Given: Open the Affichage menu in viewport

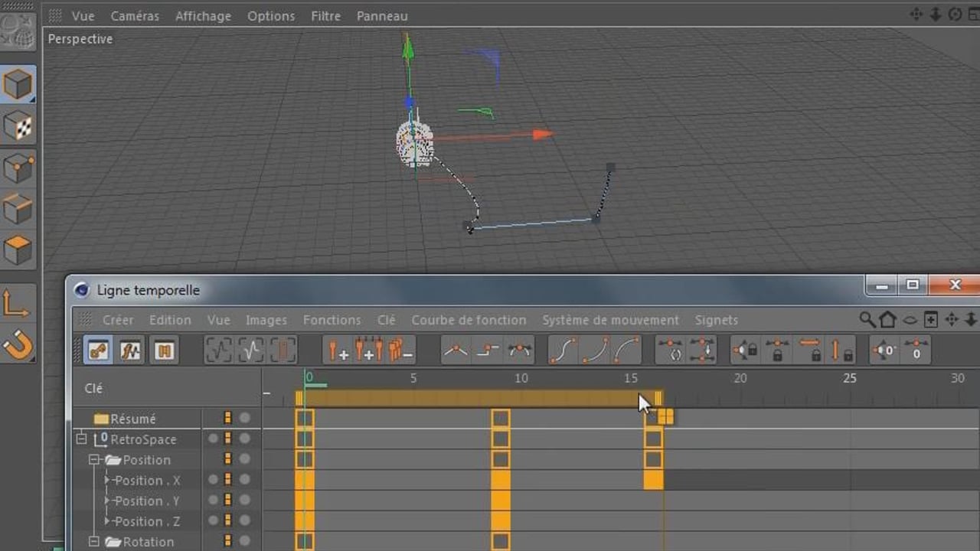Looking at the screenshot, I should [x=204, y=15].
